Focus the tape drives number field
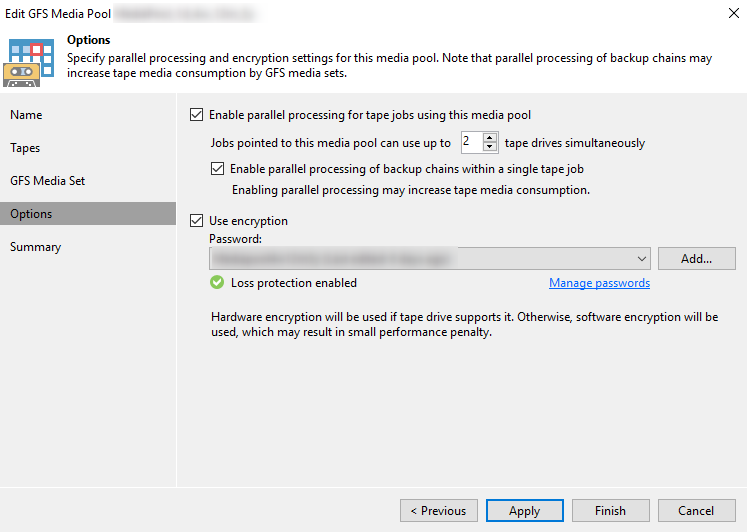Screen dimensions: 747x532 pos(471,142)
